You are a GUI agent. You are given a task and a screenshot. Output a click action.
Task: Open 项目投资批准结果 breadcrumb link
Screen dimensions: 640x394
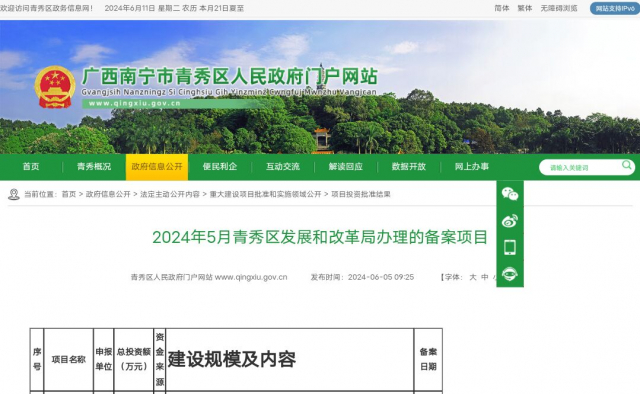coord(361,194)
